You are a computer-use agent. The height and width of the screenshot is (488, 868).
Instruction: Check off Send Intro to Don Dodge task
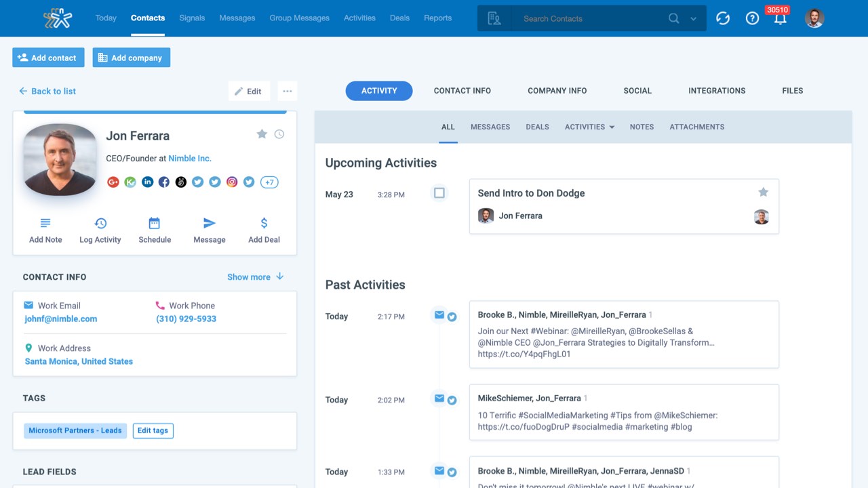(439, 193)
